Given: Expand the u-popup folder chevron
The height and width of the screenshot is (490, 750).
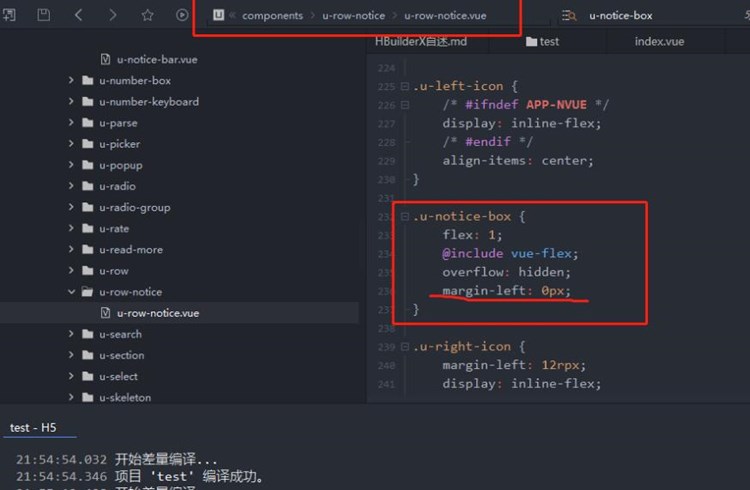Looking at the screenshot, I should coord(71,164).
